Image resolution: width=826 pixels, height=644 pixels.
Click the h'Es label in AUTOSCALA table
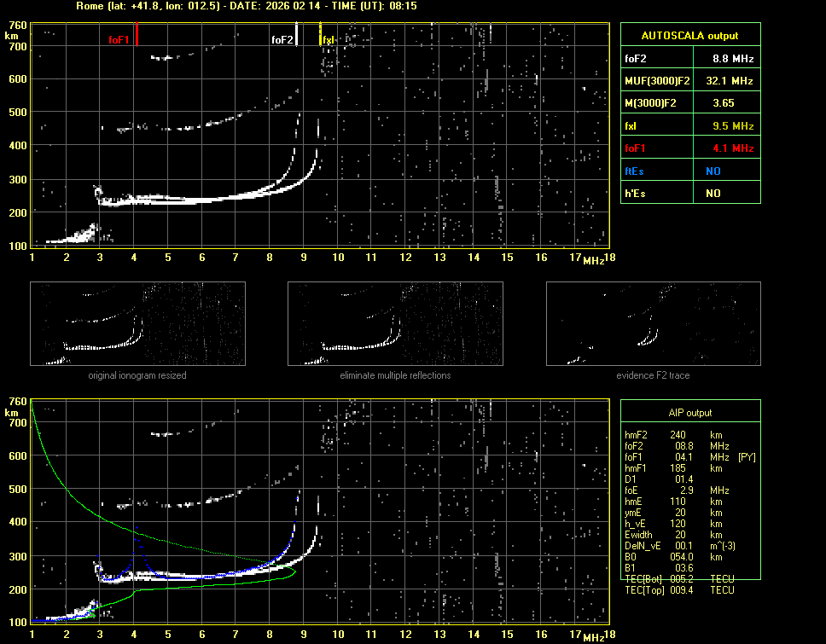click(636, 194)
